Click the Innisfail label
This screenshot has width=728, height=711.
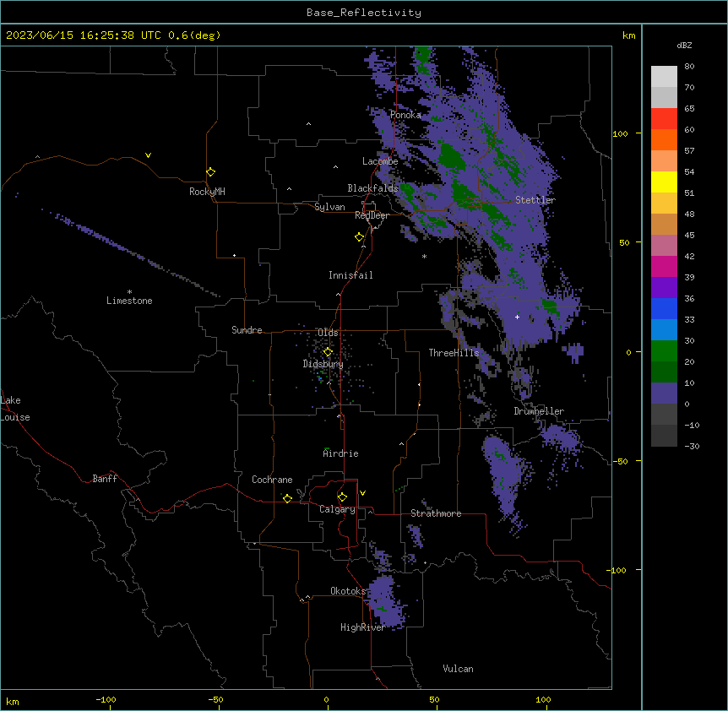(x=350, y=275)
